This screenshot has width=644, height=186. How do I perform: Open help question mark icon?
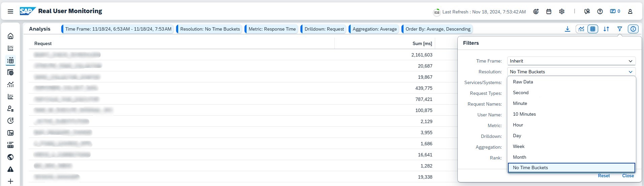click(x=600, y=11)
